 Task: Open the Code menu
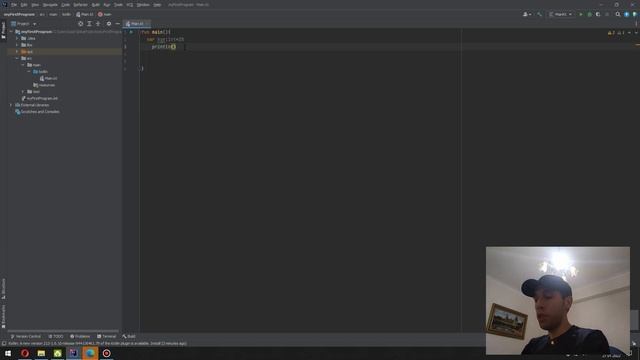65,4
